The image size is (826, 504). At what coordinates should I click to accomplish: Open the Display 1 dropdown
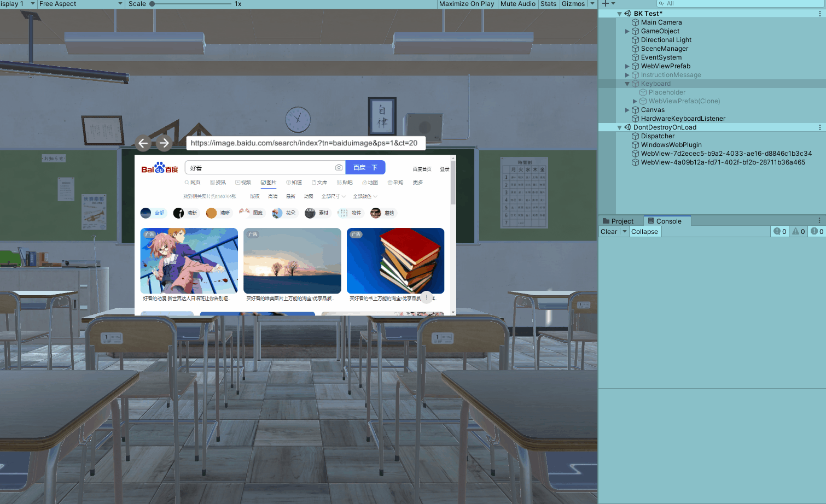coord(18,4)
